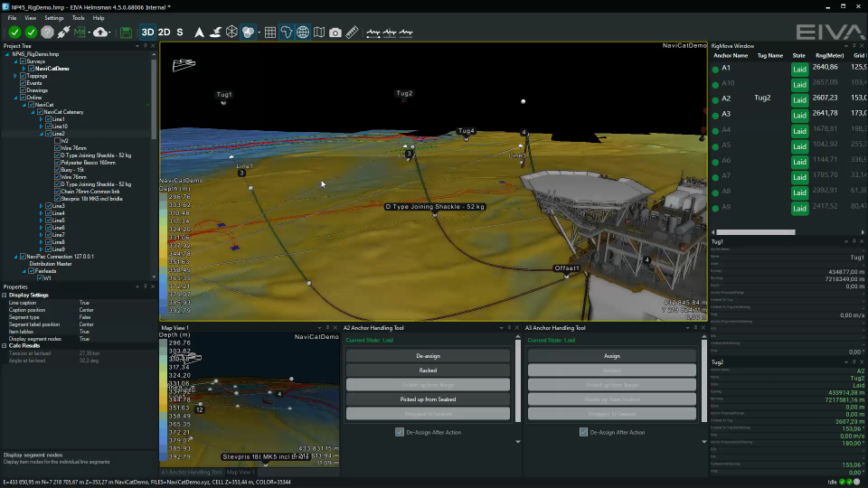
Task: Collapse the Display Settings section
Action: [5, 295]
